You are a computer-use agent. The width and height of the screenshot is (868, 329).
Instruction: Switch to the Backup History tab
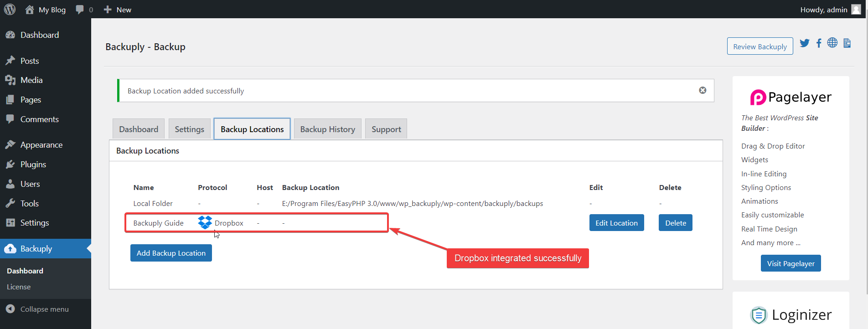coord(327,129)
